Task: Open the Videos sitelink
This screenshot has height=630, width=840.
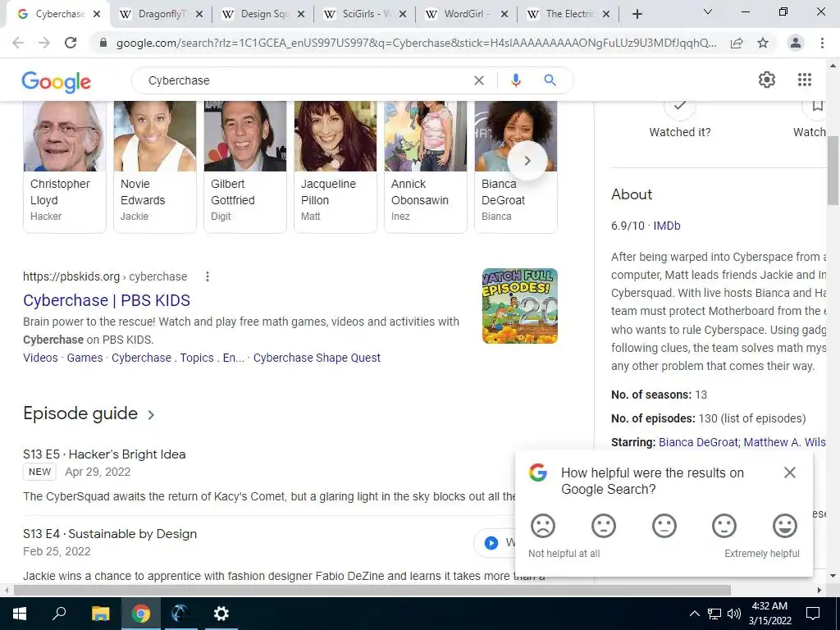Action: 40,358
